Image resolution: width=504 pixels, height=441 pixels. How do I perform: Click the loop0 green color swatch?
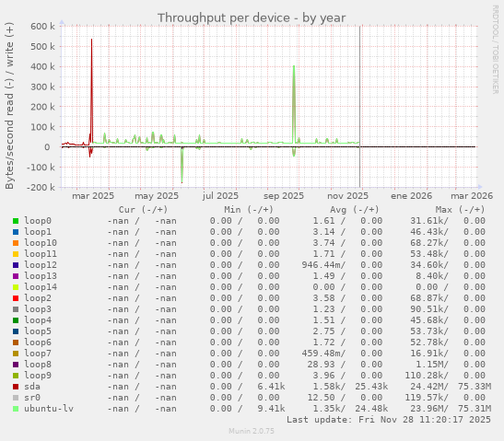(x=16, y=221)
